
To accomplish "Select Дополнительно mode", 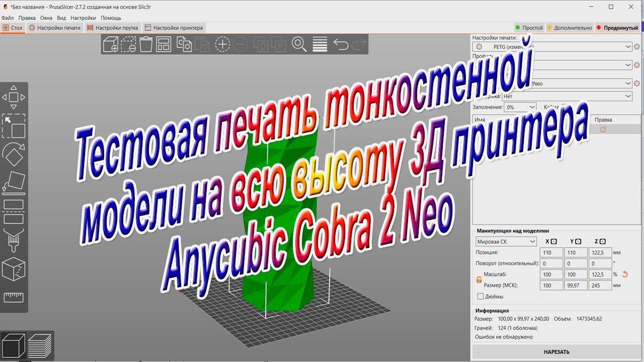I will point(570,28).
